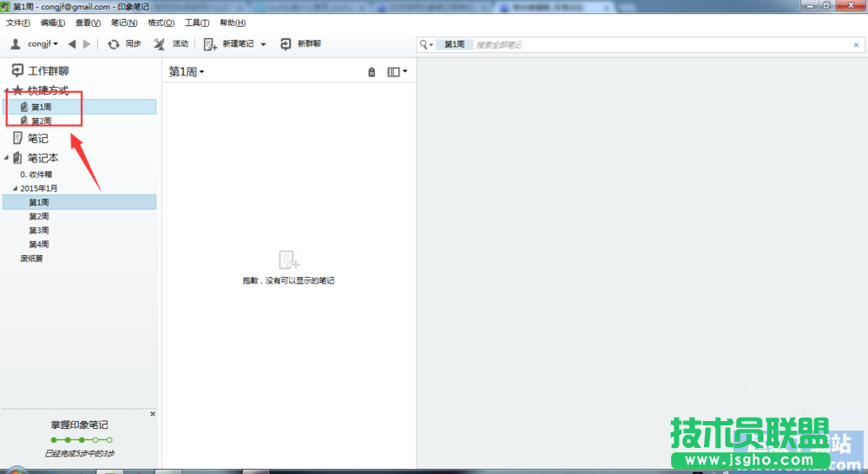Open the congjf account dropdown
The image size is (868, 474).
pyautogui.click(x=35, y=44)
